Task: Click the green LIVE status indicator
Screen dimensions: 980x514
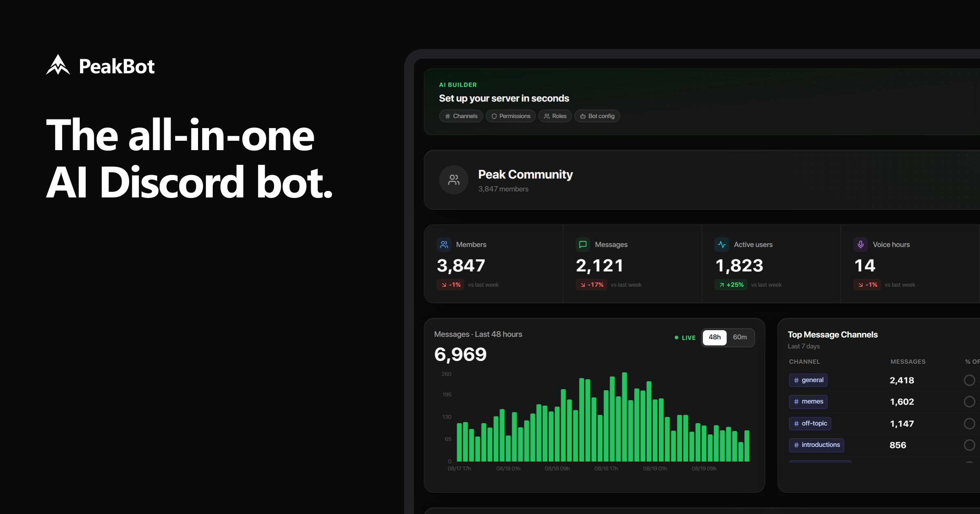Action: [x=685, y=338]
